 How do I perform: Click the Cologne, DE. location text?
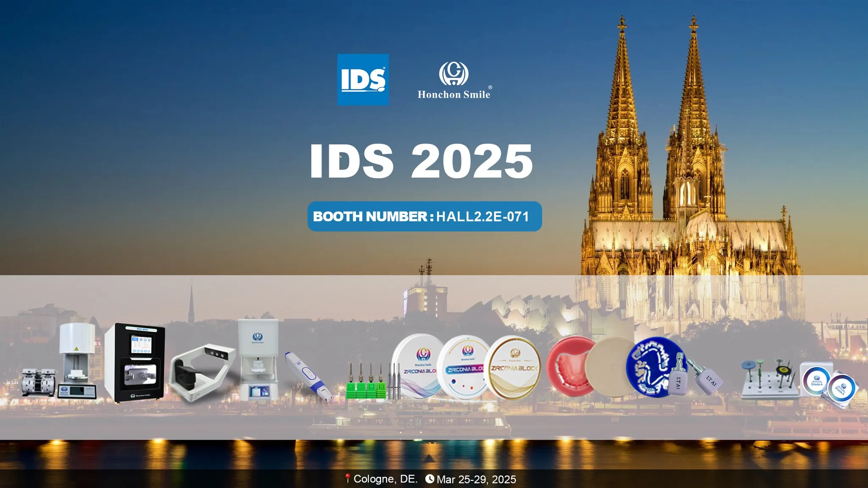385,479
